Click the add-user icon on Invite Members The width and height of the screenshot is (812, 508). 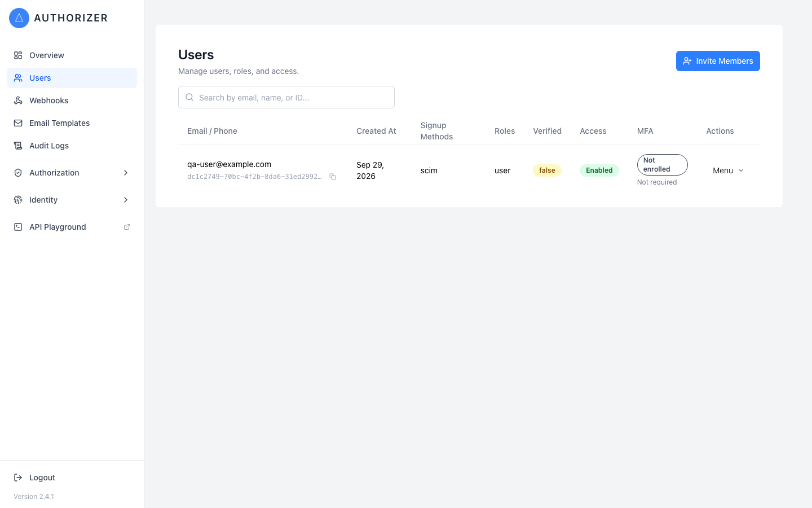point(687,61)
